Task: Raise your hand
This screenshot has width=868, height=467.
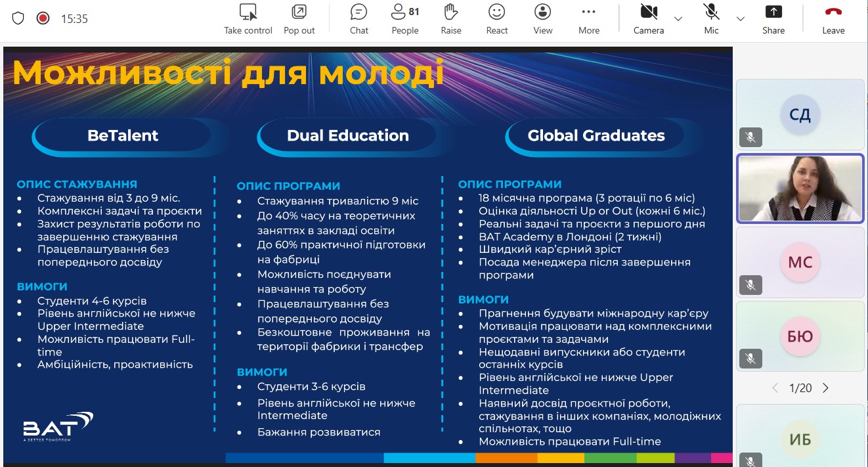Action: click(x=451, y=19)
